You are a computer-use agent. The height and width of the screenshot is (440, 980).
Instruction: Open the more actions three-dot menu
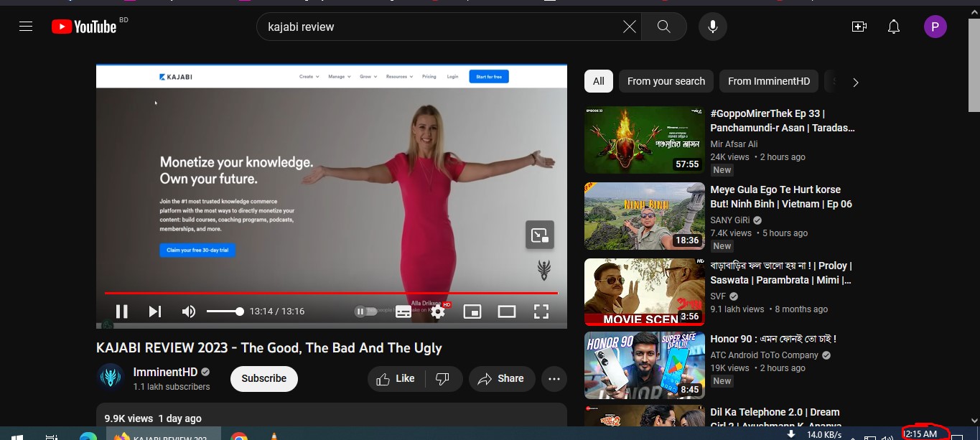554,378
